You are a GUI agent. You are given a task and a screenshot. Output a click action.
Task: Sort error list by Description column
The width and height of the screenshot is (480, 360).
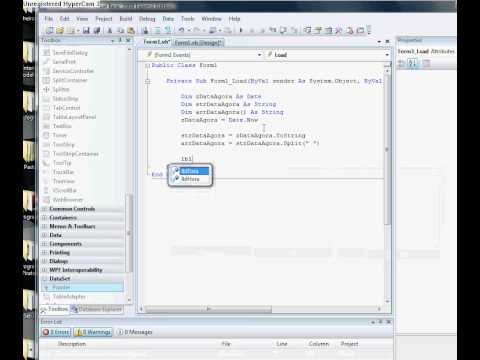(71, 344)
